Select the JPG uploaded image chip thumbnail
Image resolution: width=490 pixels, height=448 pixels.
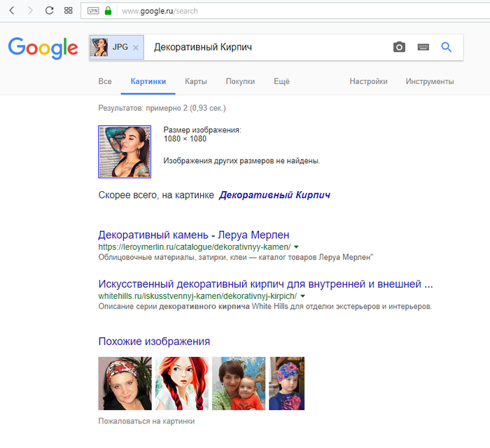coord(99,47)
